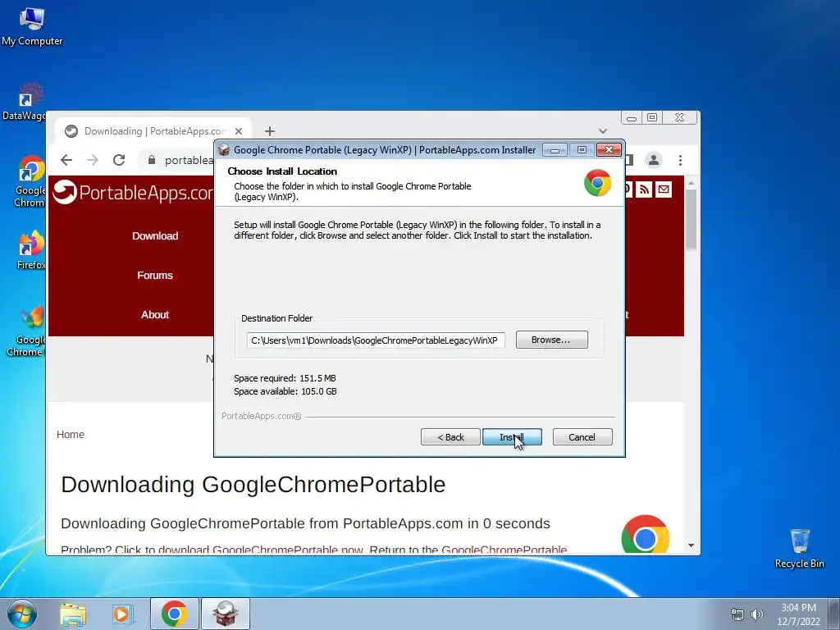The image size is (840, 630).
Task: Go forward in the Chrome browser
Action: click(93, 160)
